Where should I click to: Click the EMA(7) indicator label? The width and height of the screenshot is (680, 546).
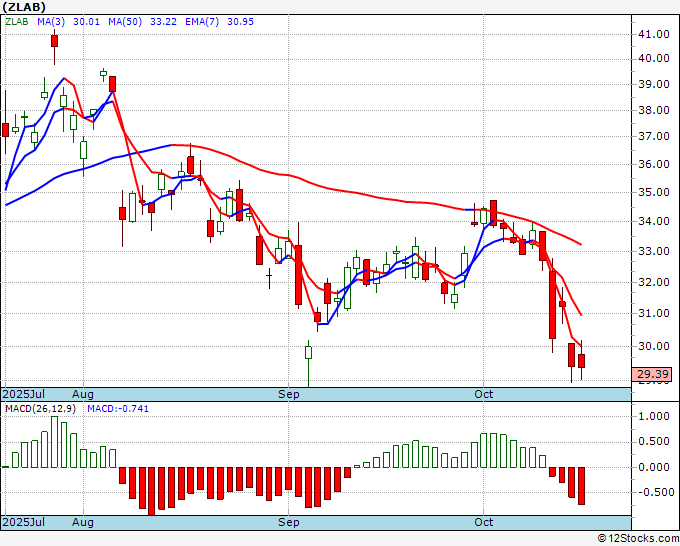pyautogui.click(x=202, y=22)
